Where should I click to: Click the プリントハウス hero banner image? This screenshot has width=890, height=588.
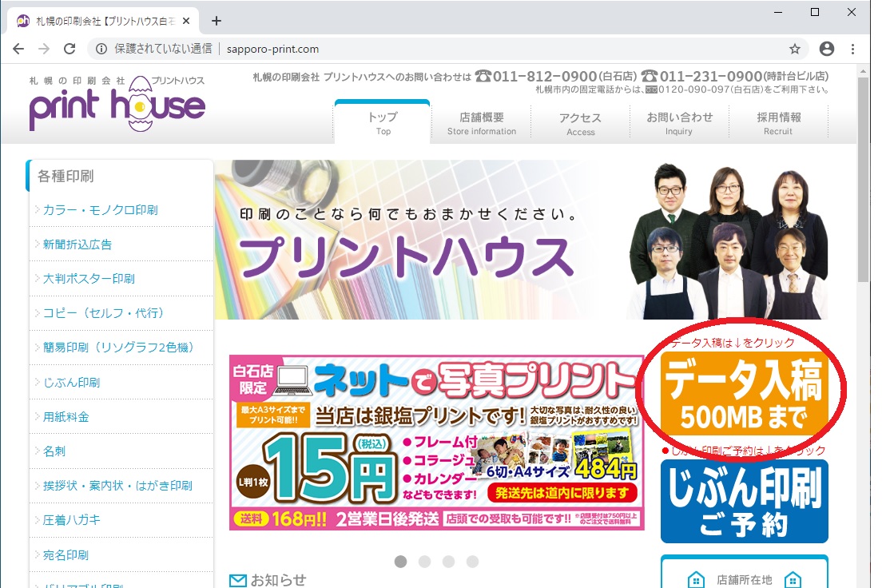521,240
